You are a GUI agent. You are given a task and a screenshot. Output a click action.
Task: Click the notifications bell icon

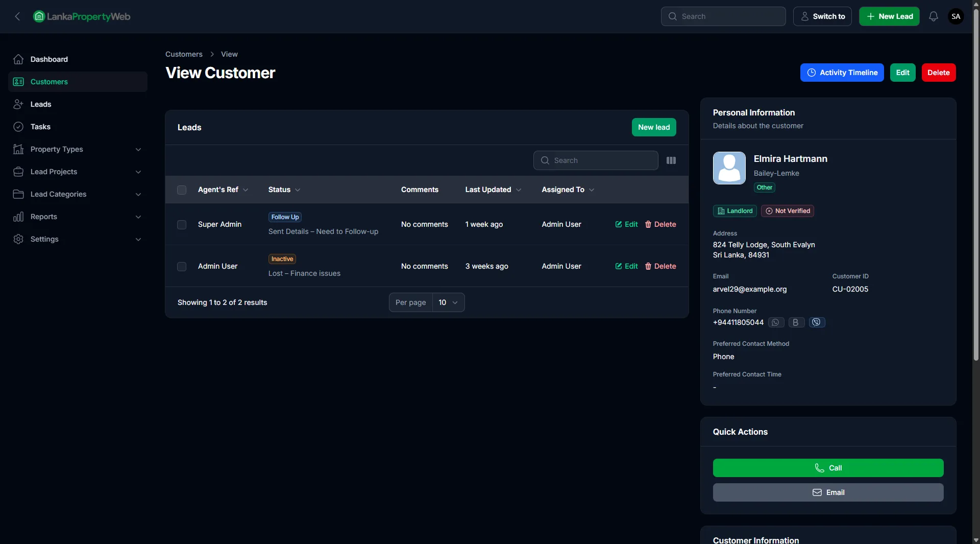coord(933,16)
